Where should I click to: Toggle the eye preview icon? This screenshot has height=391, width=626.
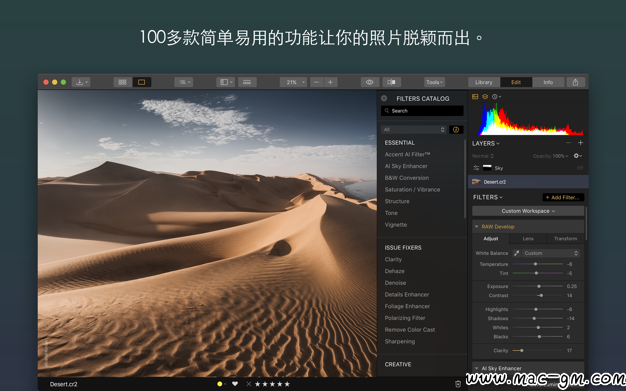tap(370, 82)
